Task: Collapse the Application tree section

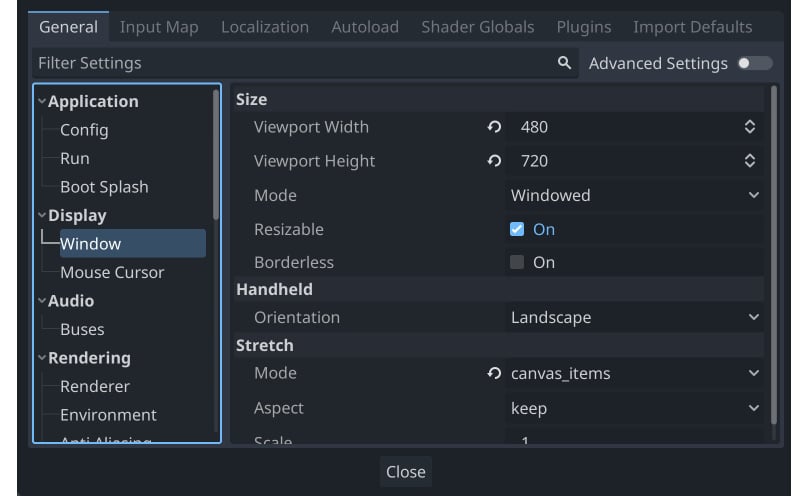Action: 42,101
